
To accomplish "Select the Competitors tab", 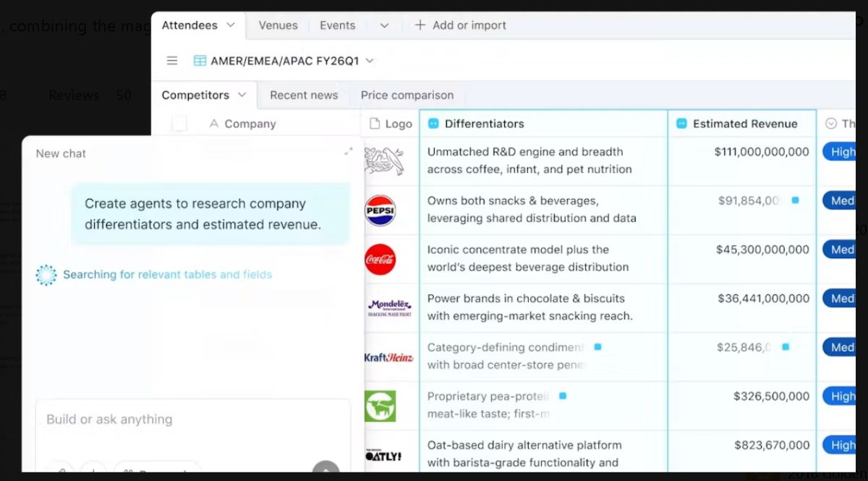I will (195, 95).
